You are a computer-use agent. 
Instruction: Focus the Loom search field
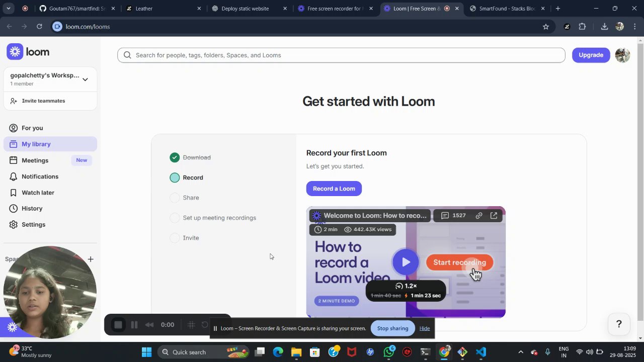point(341,55)
